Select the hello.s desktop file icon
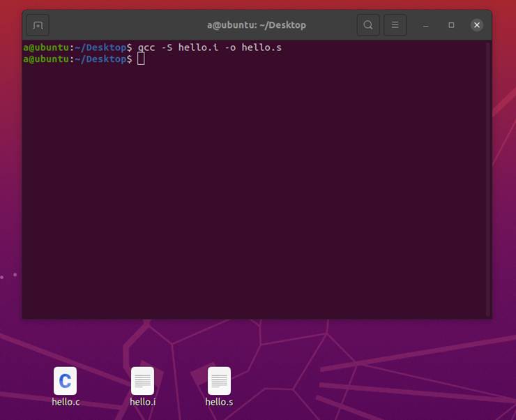The width and height of the screenshot is (516, 420). click(219, 380)
